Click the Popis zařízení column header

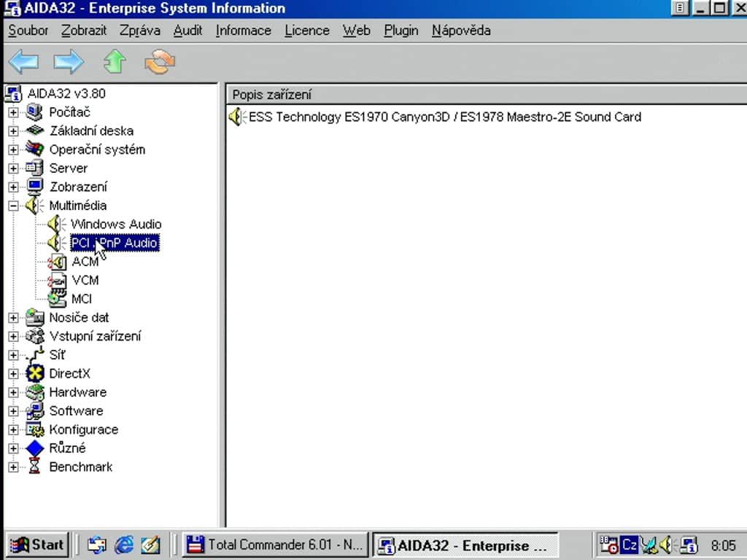[x=487, y=95]
